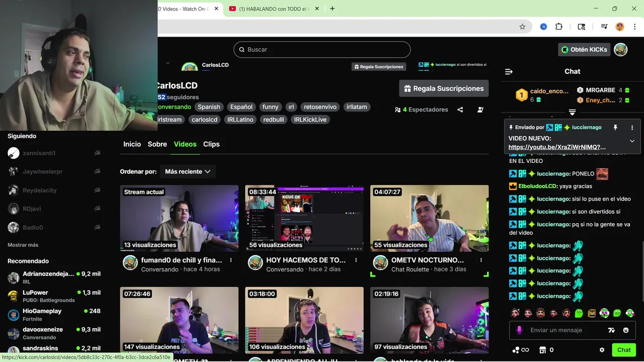Click the purple microphone icon in chat
Screen dimensions: 644x362
(x=519, y=330)
